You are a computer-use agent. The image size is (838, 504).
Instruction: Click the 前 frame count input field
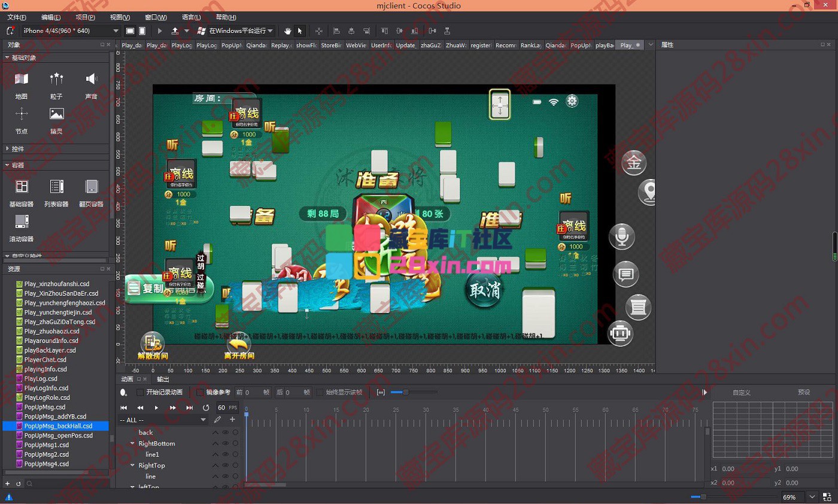[x=251, y=392]
